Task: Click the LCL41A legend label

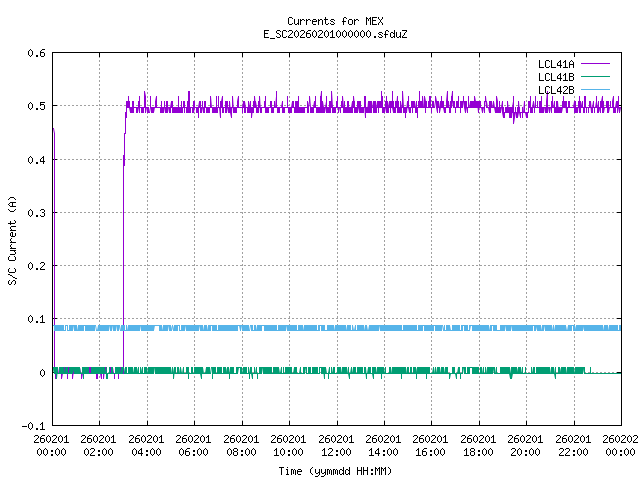Action: 557,64
